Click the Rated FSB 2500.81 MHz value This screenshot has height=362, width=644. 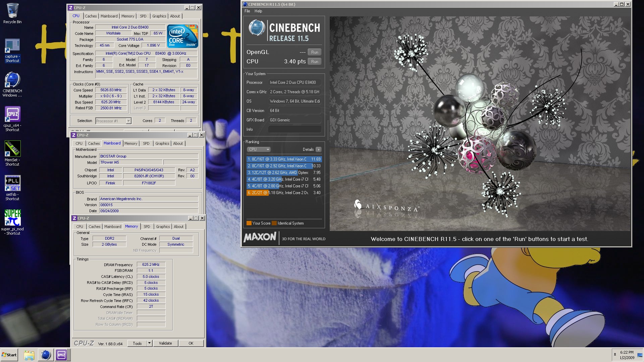111,108
